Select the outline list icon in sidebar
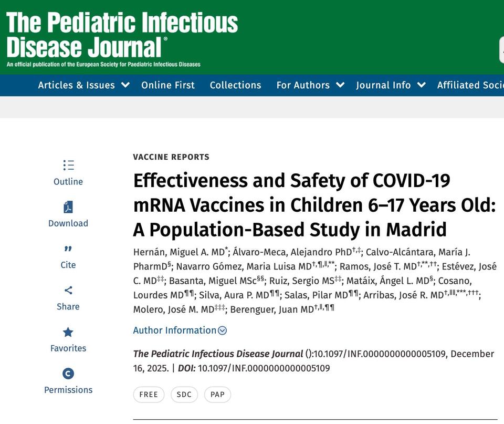The height and width of the screenshot is (424, 504). pos(68,166)
